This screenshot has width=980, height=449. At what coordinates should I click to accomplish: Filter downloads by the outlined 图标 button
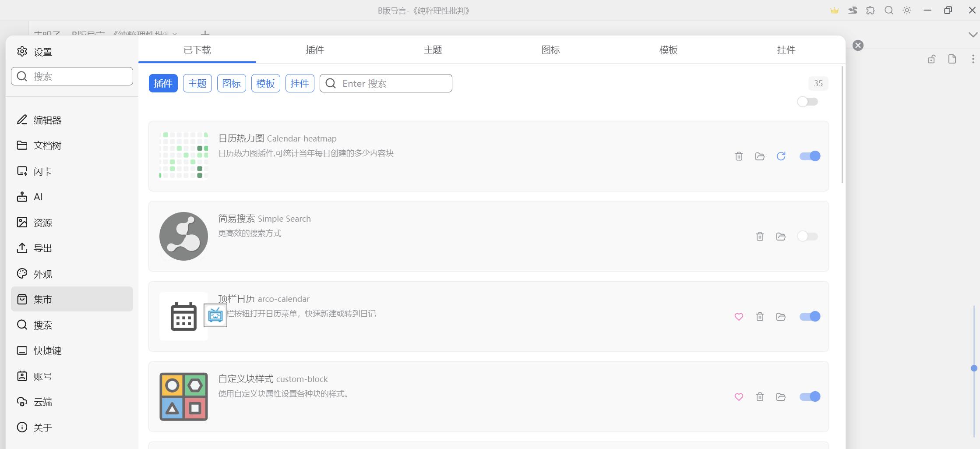(232, 83)
